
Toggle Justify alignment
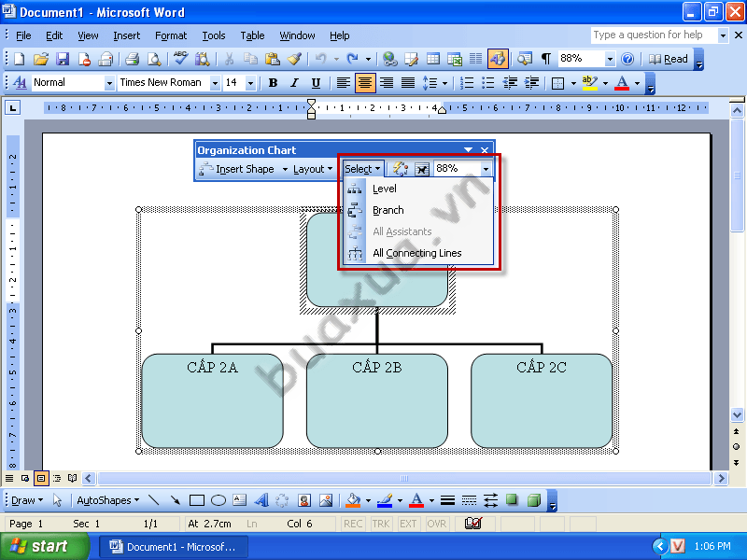[408, 83]
